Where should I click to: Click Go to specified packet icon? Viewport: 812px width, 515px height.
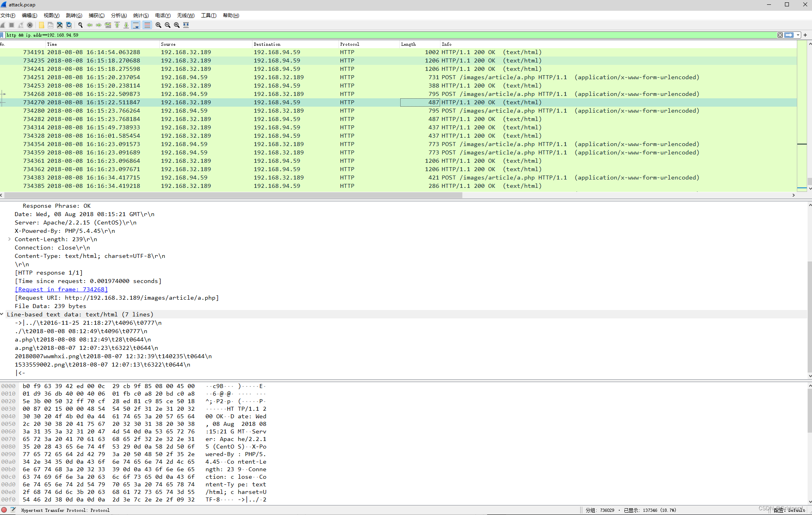tap(108, 25)
